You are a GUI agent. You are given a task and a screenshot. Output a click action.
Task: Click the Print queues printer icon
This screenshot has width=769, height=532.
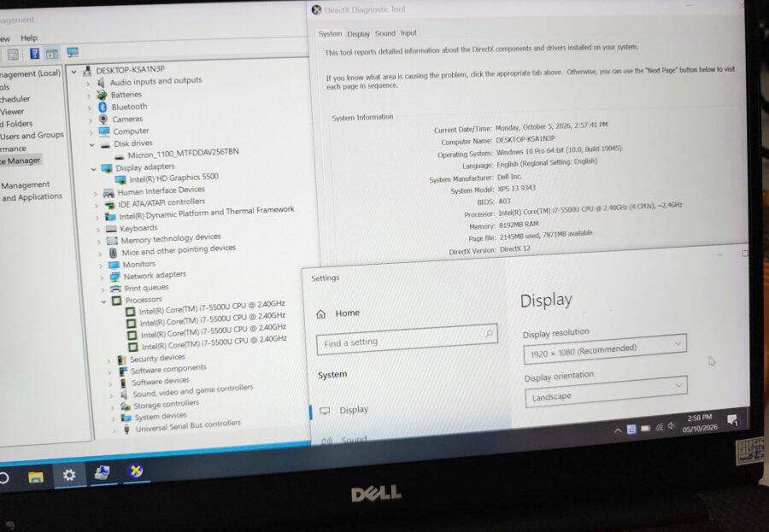click(x=115, y=289)
